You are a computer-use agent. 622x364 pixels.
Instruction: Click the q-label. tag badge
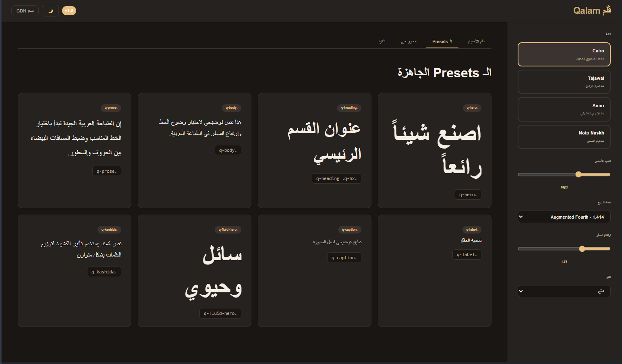pos(472,230)
